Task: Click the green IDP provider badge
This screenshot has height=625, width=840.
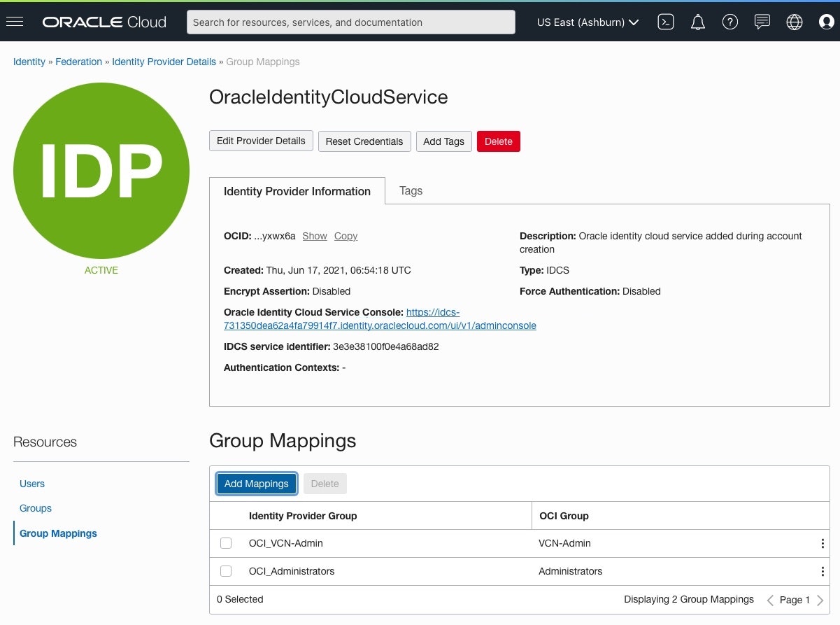Action: pyautogui.click(x=101, y=170)
